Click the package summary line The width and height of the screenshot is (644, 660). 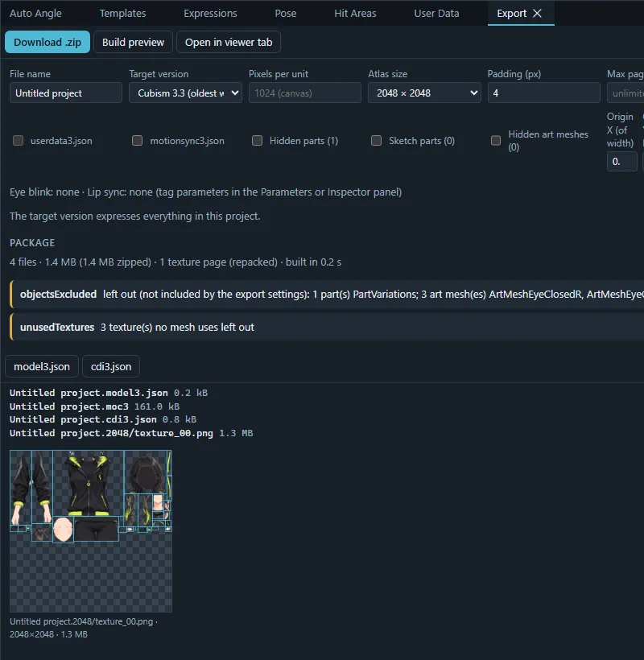[x=175, y=262]
